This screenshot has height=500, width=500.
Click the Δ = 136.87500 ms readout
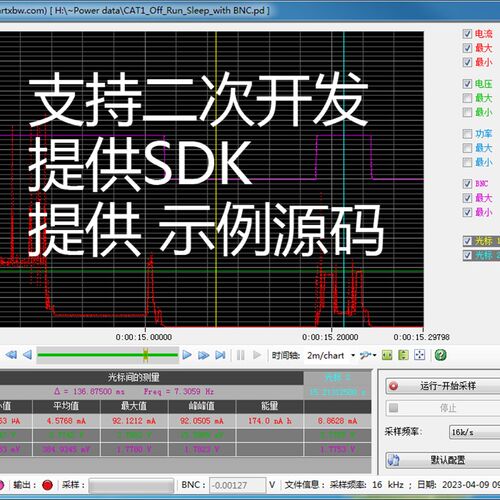point(89,391)
